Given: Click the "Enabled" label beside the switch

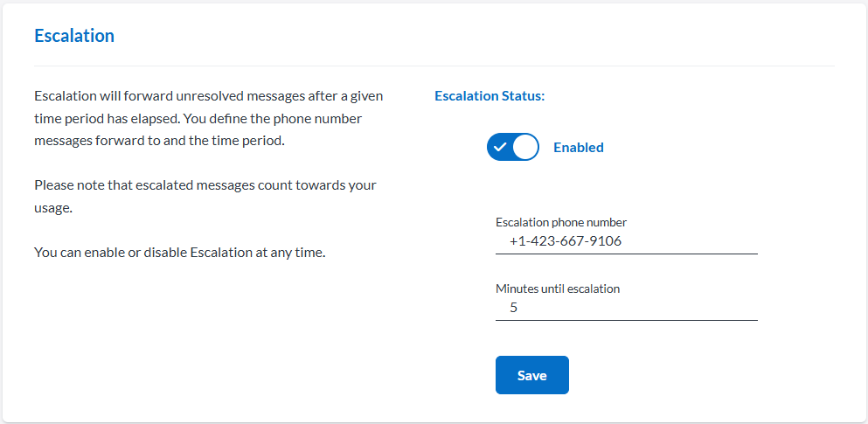Looking at the screenshot, I should 579,148.
